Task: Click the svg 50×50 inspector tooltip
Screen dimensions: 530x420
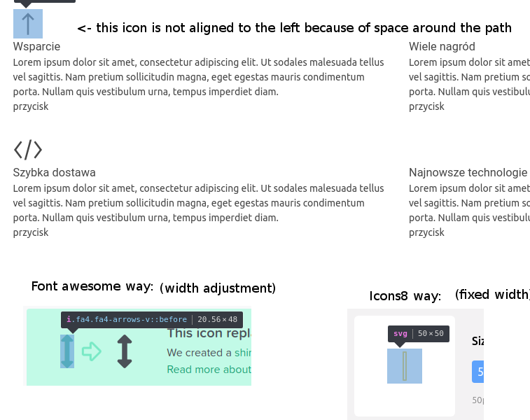Action: [x=419, y=333]
